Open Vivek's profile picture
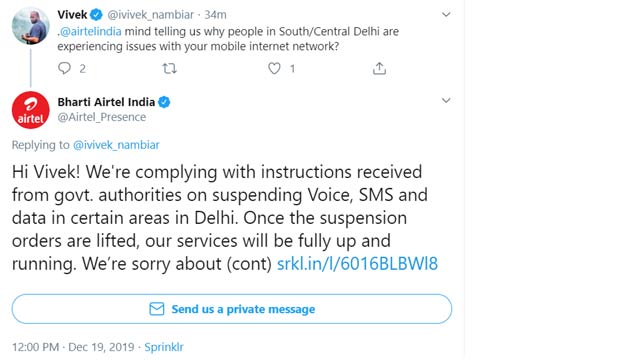This screenshot has width=640, height=360. coord(31,25)
